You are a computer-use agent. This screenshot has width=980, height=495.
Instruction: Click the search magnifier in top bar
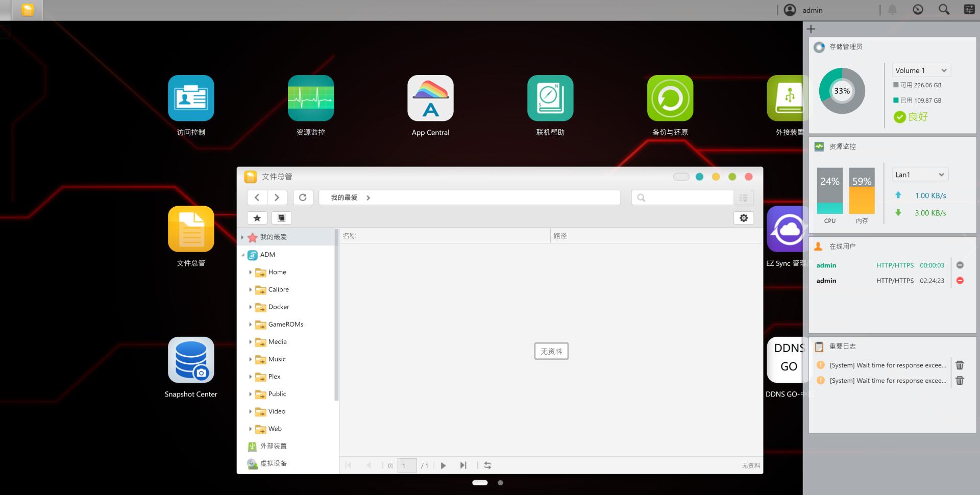[x=944, y=10]
